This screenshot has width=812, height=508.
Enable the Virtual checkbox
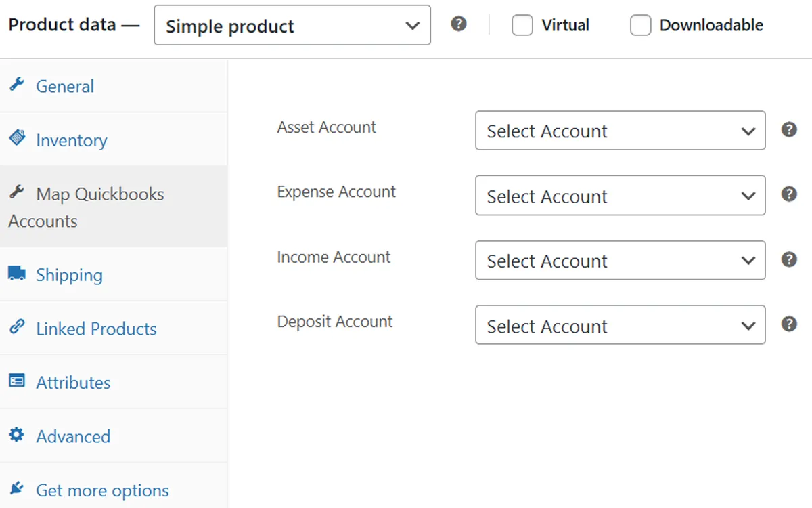pos(522,24)
